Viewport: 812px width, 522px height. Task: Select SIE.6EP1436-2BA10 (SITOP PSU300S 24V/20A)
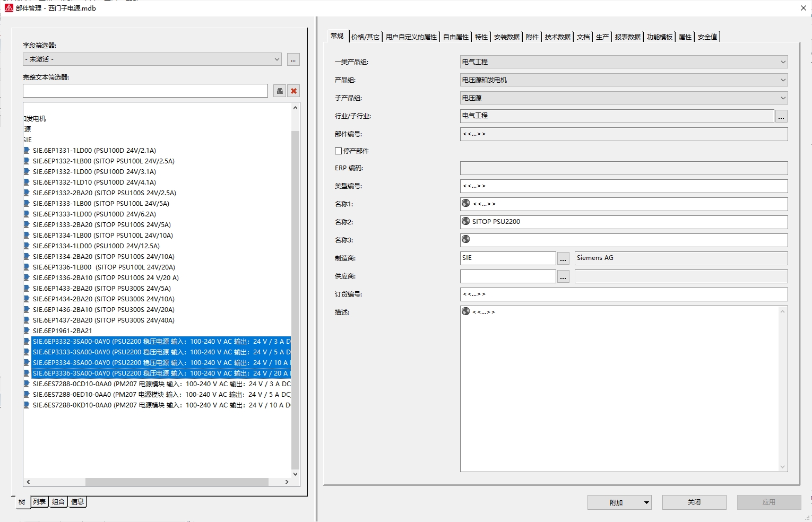tap(103, 309)
